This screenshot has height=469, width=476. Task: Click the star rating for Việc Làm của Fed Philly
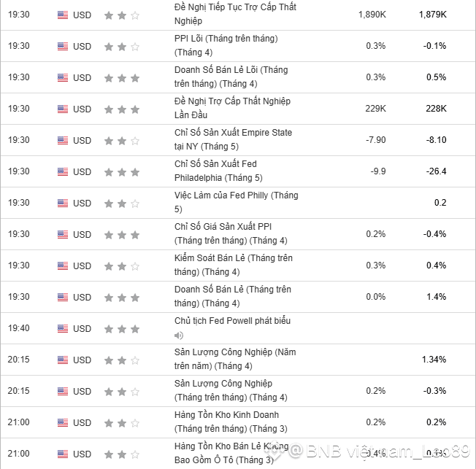[121, 203]
